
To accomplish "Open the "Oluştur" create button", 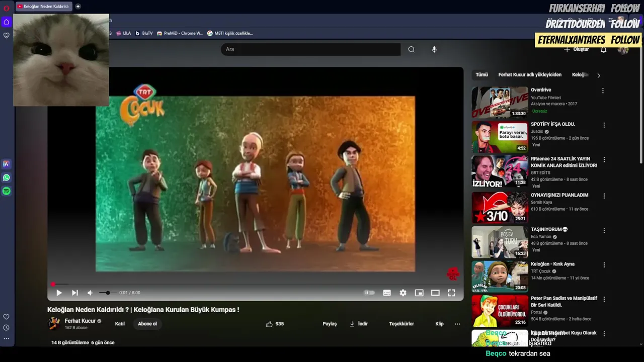I will (576, 49).
